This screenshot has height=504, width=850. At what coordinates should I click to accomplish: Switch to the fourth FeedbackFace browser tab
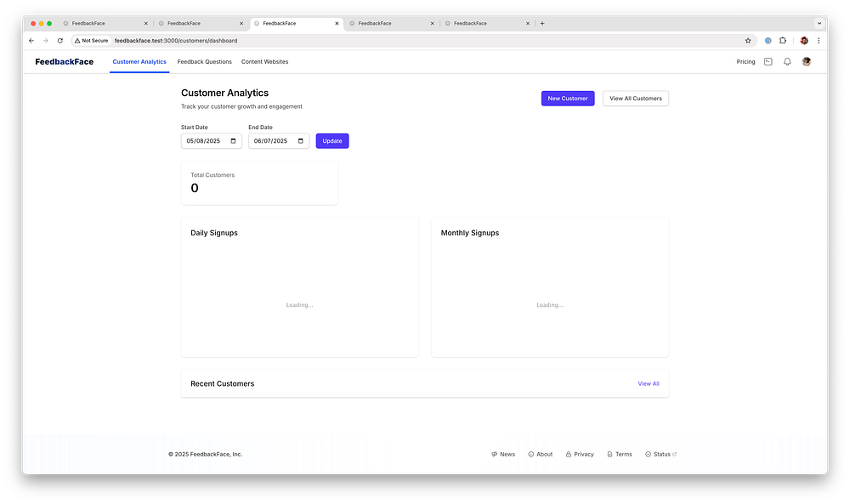[x=389, y=23]
